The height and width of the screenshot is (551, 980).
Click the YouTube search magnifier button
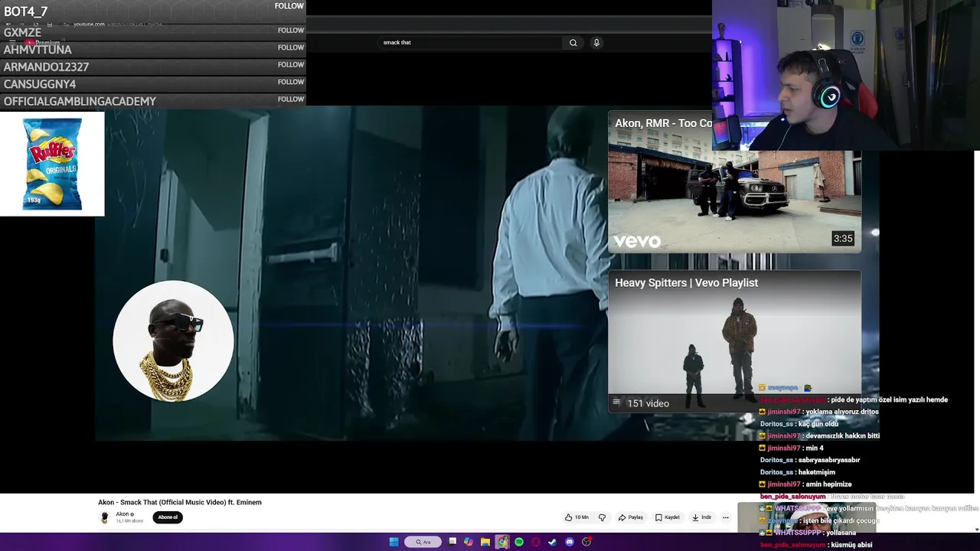pyautogui.click(x=573, y=43)
